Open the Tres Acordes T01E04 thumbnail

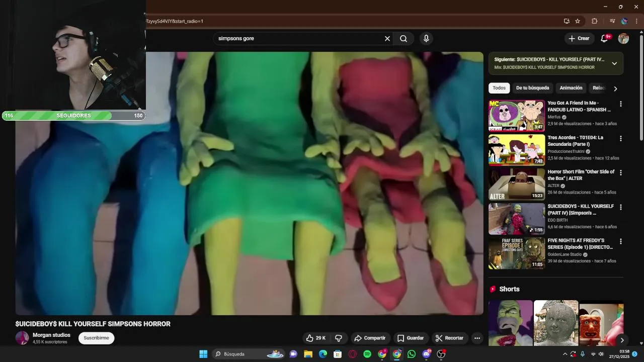coord(517,150)
